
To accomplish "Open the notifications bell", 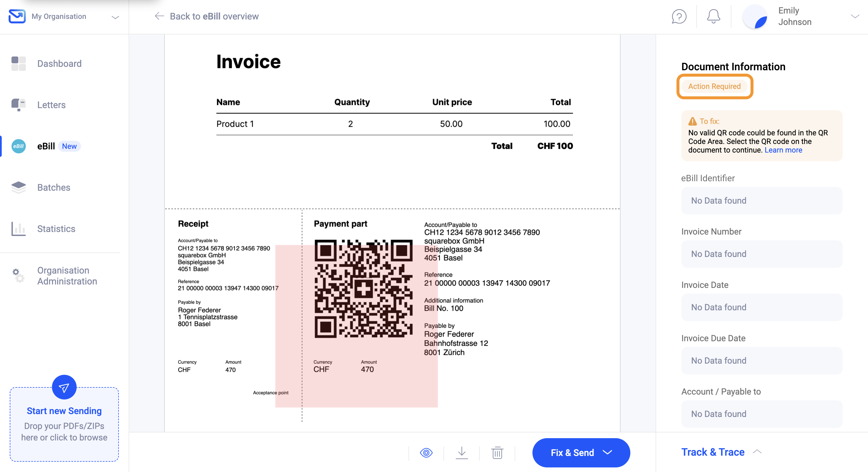I will pos(713,16).
